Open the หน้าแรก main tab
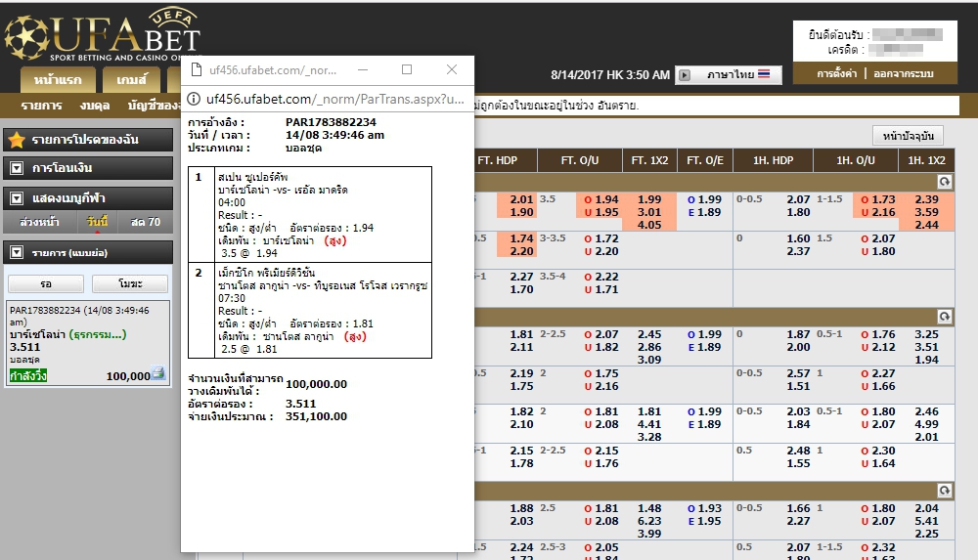The height and width of the screenshot is (560, 978). 58,80
